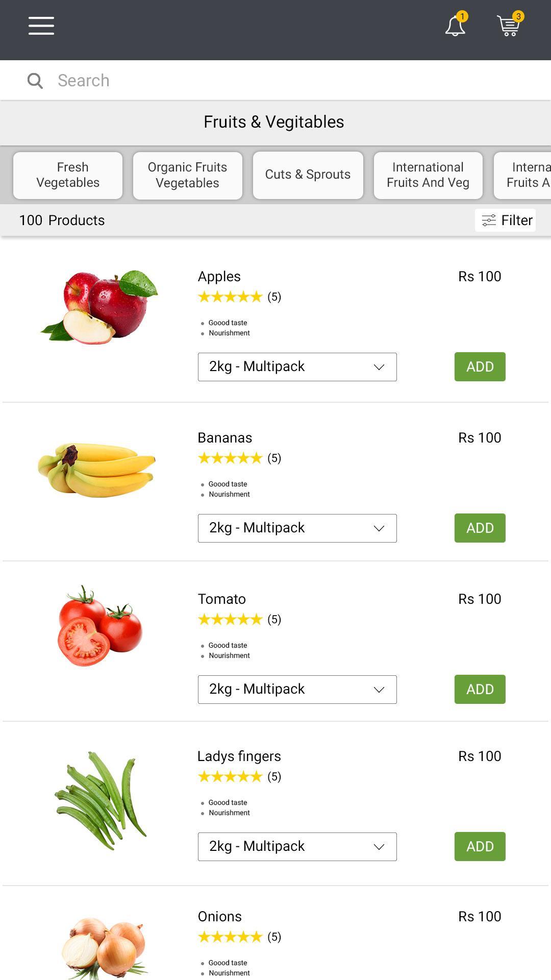Open the shopping cart icon
Viewport: 551px width, 980px height.
click(510, 24)
